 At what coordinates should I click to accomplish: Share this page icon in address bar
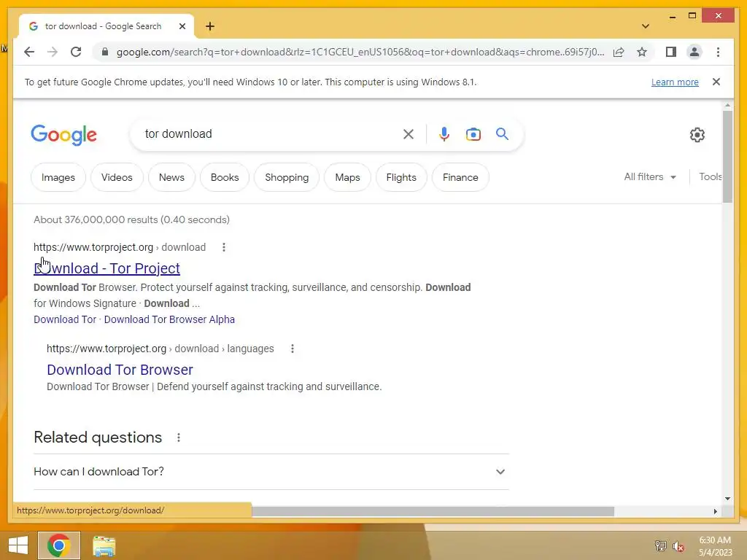click(619, 52)
